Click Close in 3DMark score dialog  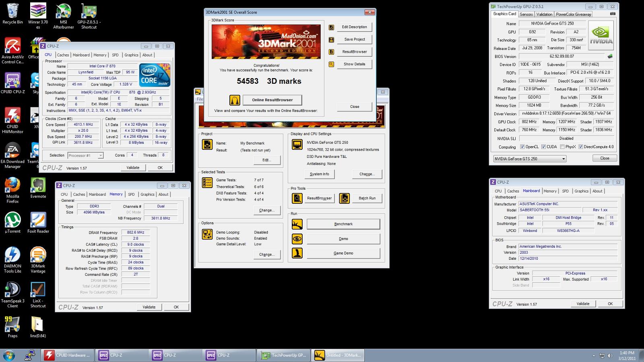pos(355,107)
